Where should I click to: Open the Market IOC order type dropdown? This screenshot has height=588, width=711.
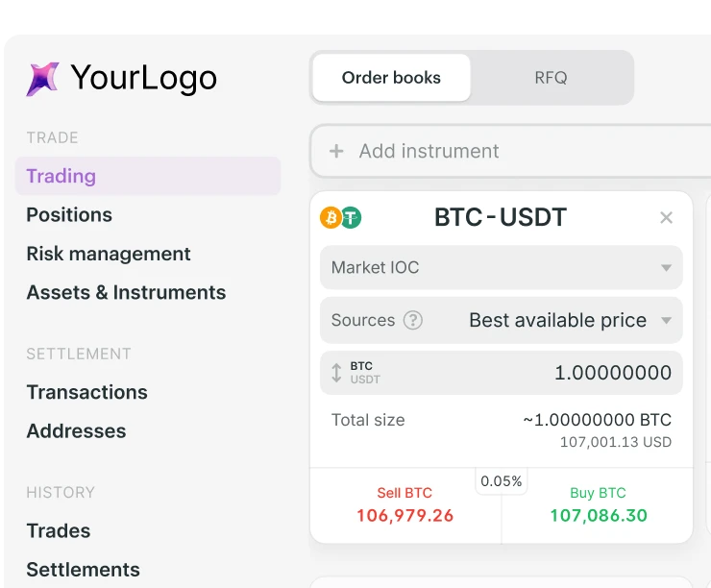[x=501, y=268]
